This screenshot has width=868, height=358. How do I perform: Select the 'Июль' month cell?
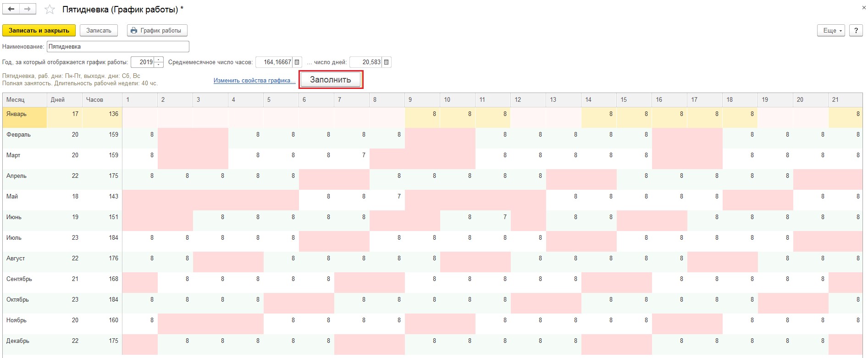[x=25, y=241]
